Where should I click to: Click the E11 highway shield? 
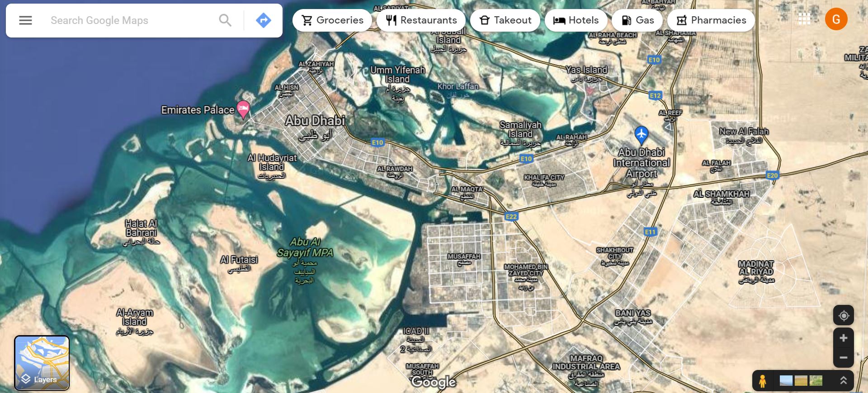(650, 232)
